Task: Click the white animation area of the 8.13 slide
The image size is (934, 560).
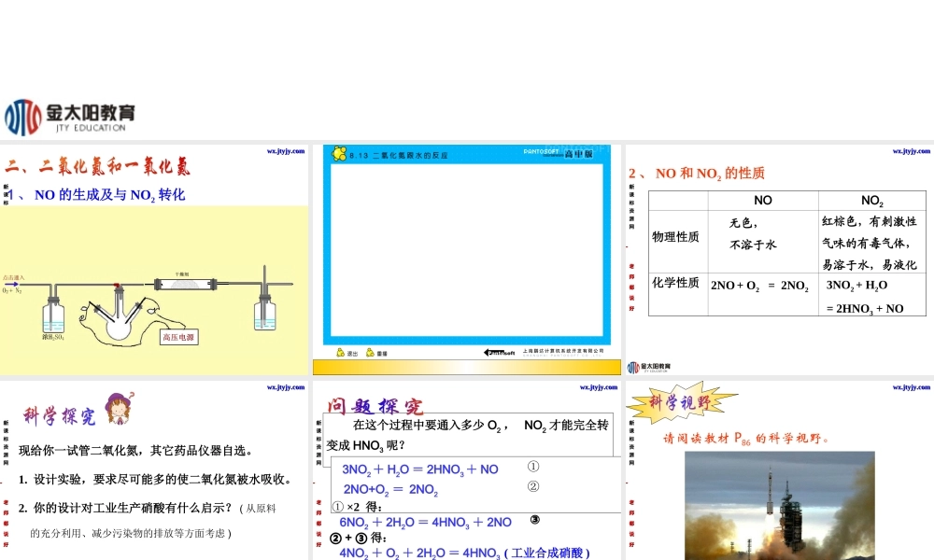Action: [467, 251]
